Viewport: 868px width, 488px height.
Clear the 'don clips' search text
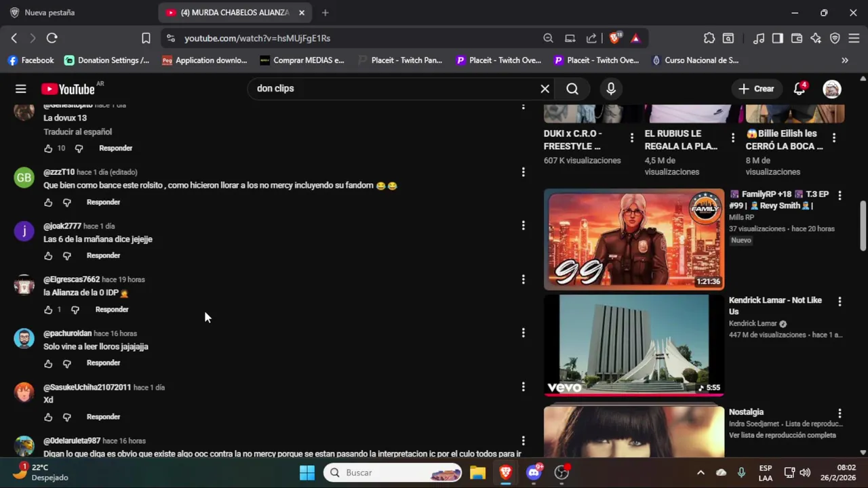[545, 89]
